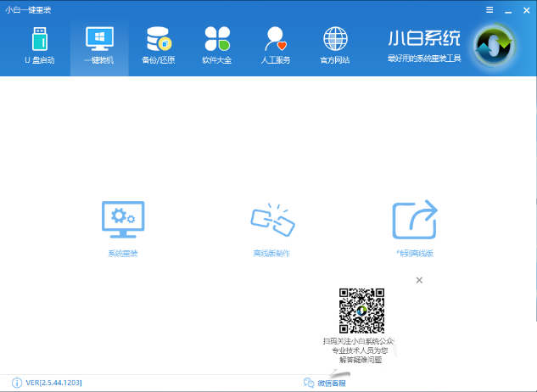Open 离线版制作 broken-chain icon
537x392 pixels.
(271, 222)
